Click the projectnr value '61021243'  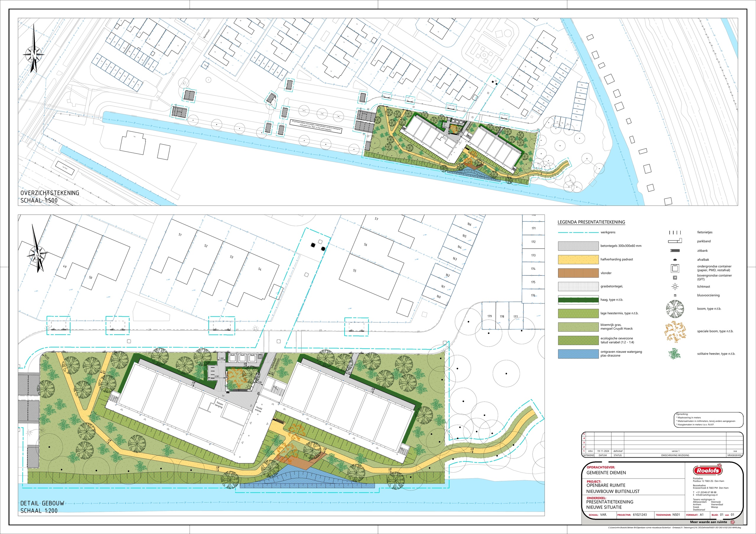[x=640, y=515]
